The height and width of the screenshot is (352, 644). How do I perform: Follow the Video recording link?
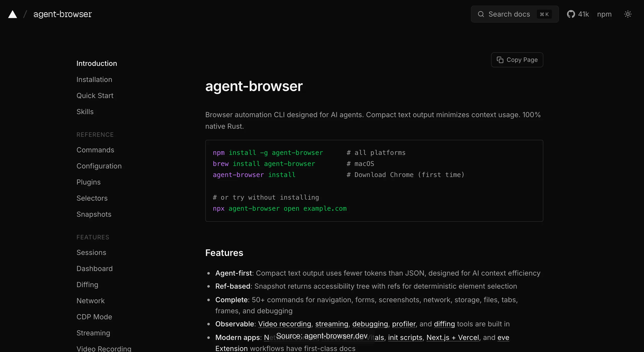285,324
